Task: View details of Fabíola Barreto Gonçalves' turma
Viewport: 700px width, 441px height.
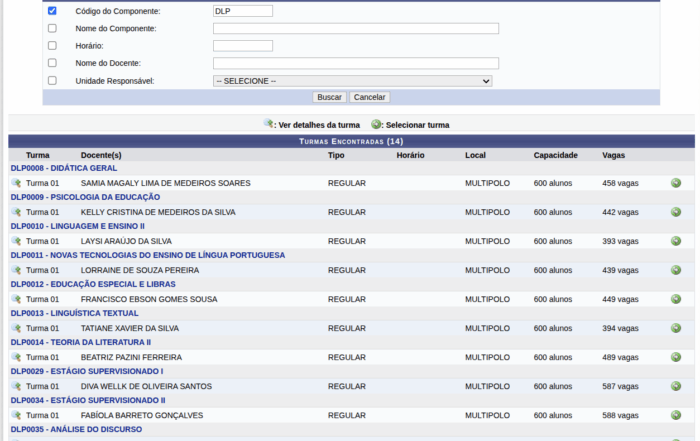Action: 16,415
